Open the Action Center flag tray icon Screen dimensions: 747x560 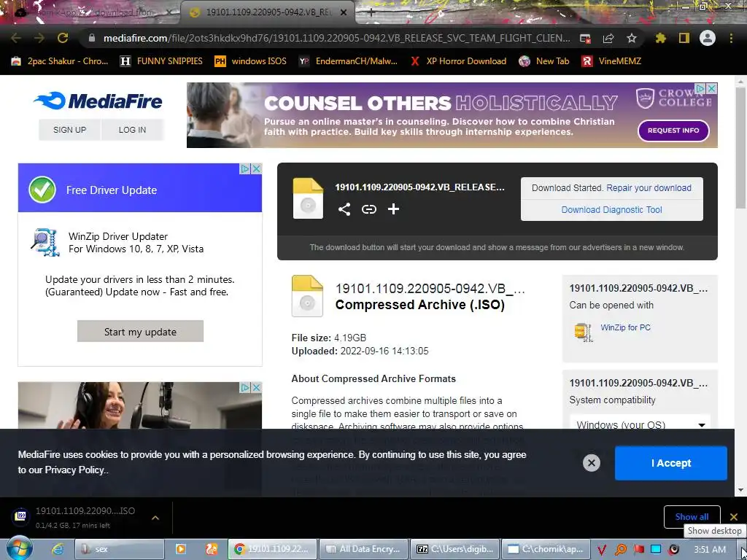pos(639,550)
